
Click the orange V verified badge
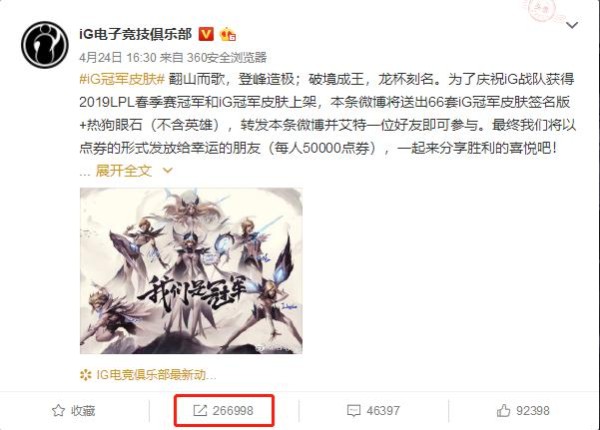pyautogui.click(x=206, y=34)
